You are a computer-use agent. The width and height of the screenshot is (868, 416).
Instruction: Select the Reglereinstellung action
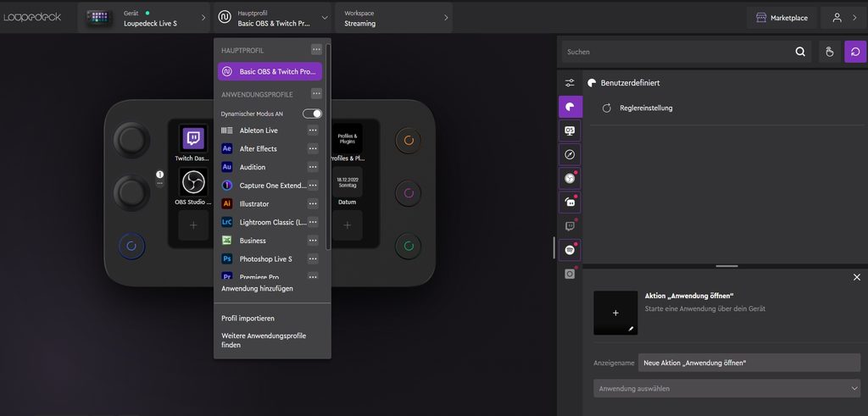click(x=646, y=108)
